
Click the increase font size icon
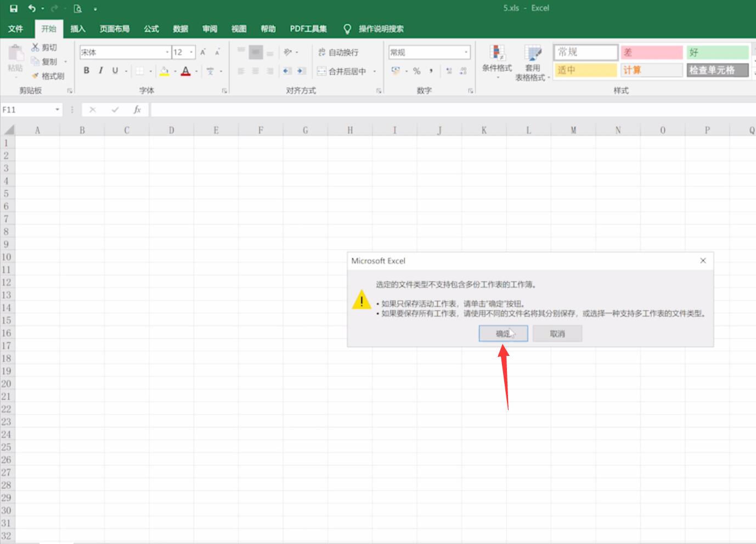click(203, 52)
